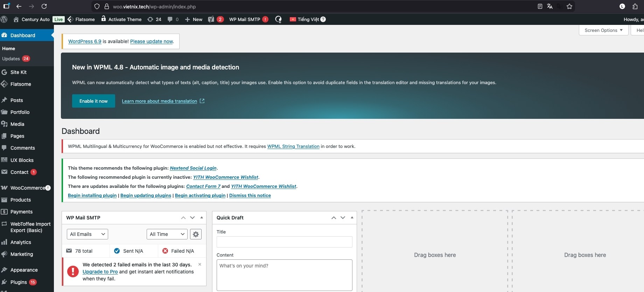Click Enable it now button
The image size is (644, 292).
click(93, 101)
